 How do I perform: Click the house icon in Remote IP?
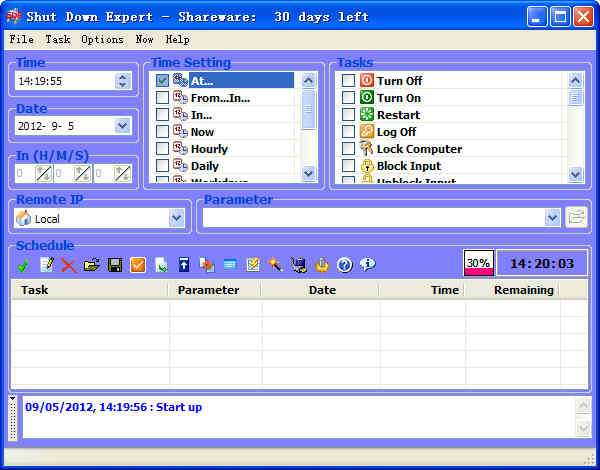23,218
